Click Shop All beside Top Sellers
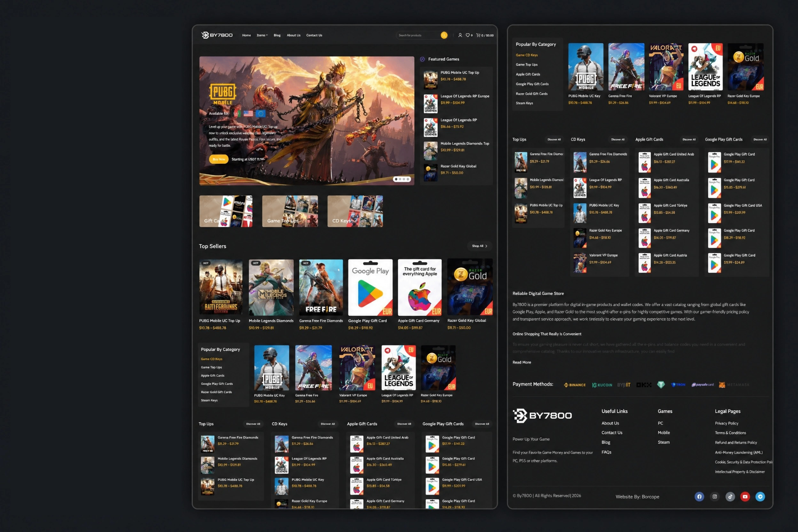Viewport: 798px width, 532px height. [480, 246]
